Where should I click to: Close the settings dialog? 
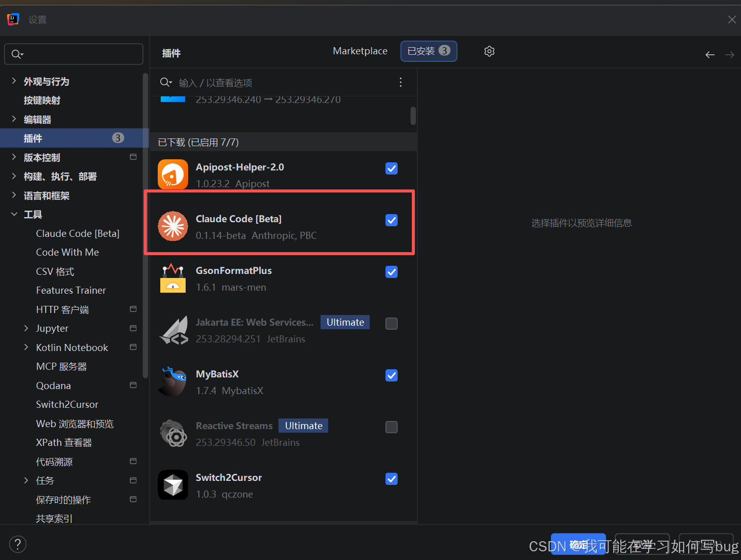point(732,19)
